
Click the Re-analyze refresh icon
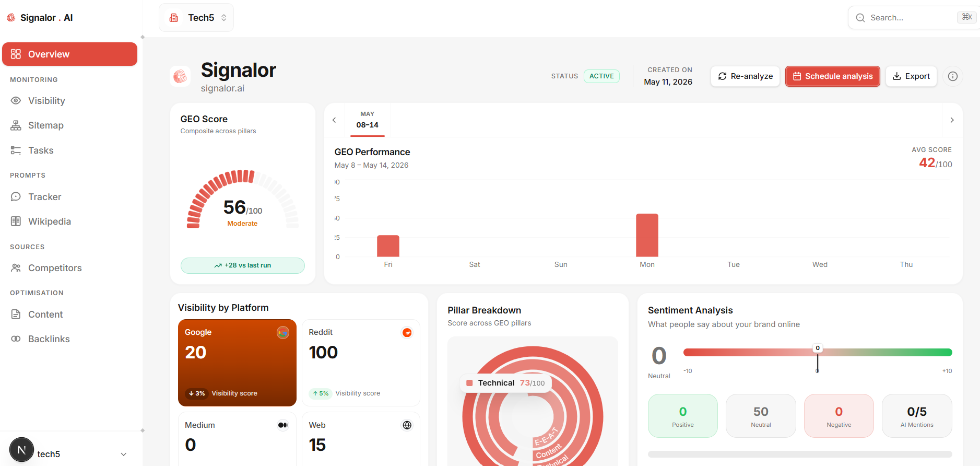click(x=723, y=76)
